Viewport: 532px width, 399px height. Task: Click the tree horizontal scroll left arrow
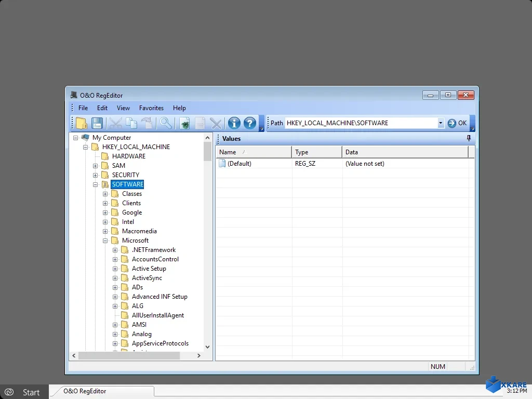[74, 355]
